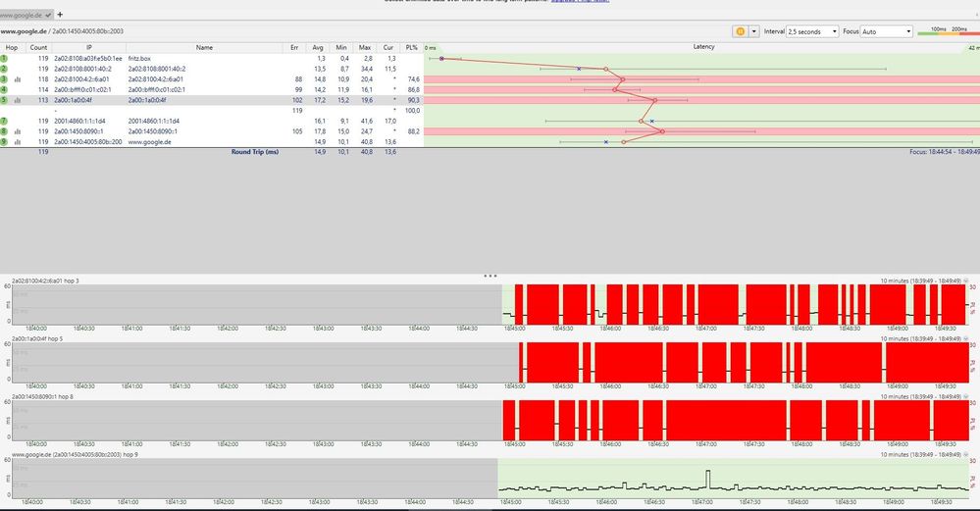The width and height of the screenshot is (980, 511).
Task: Click hop 8 latency point on graph
Action: pos(662,131)
